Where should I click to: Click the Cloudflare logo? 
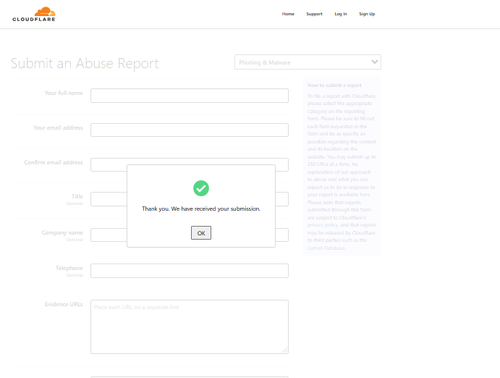tap(34, 14)
